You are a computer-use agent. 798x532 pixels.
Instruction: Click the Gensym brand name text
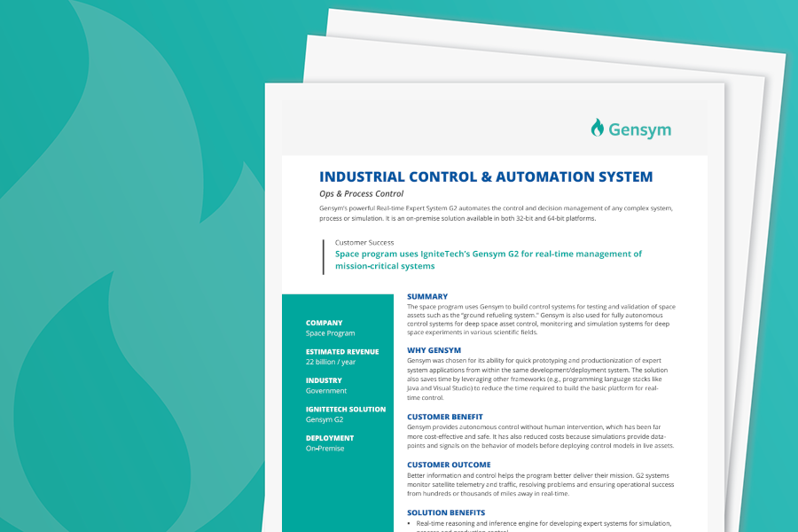[x=639, y=129]
